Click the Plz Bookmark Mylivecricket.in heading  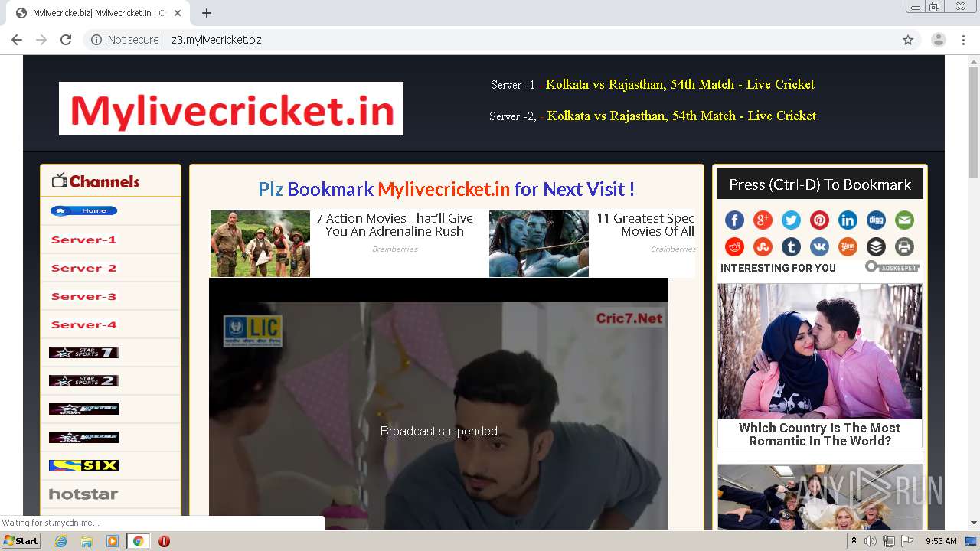click(x=446, y=189)
